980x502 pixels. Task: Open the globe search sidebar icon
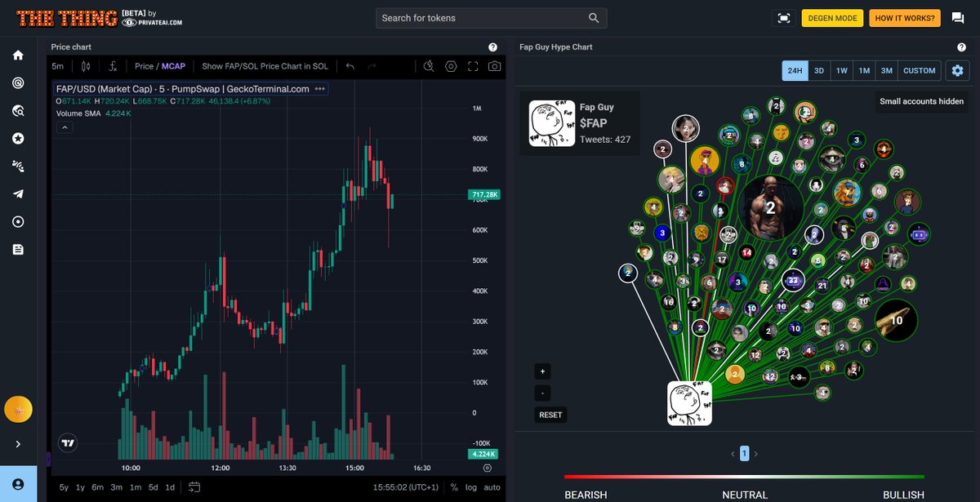(18, 111)
